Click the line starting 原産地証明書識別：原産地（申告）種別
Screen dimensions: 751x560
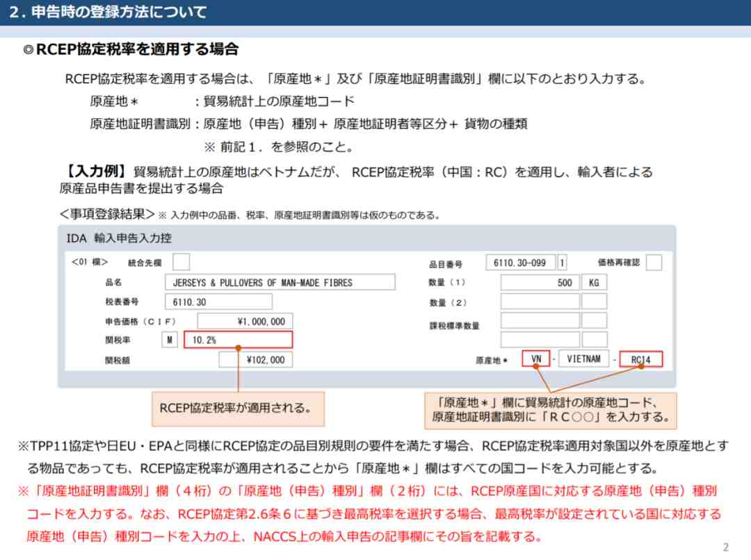pos(309,124)
